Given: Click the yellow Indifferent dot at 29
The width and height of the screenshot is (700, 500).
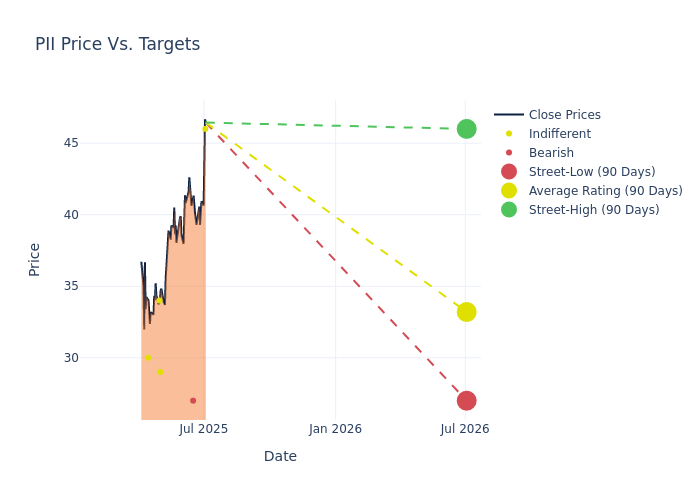Looking at the screenshot, I should (x=160, y=372).
